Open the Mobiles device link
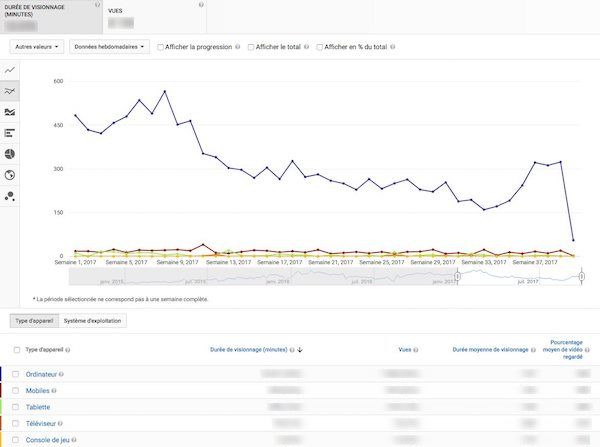 (x=38, y=391)
